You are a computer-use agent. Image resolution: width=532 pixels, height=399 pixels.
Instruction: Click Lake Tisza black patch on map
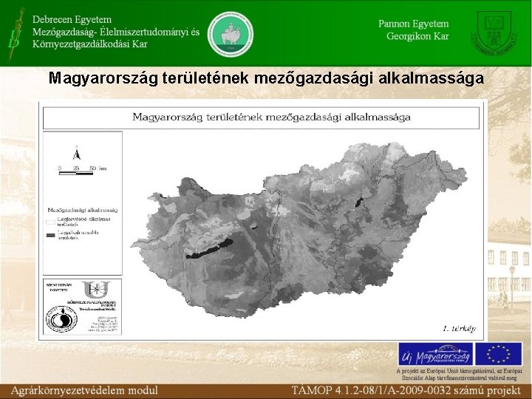point(358,202)
